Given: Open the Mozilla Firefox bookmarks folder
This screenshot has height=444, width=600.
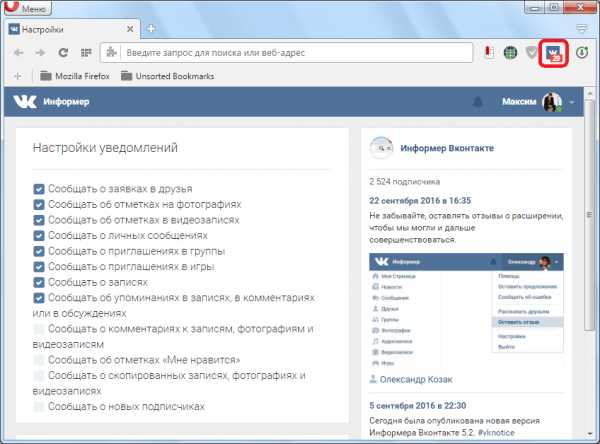Looking at the screenshot, I should pyautogui.click(x=75, y=76).
